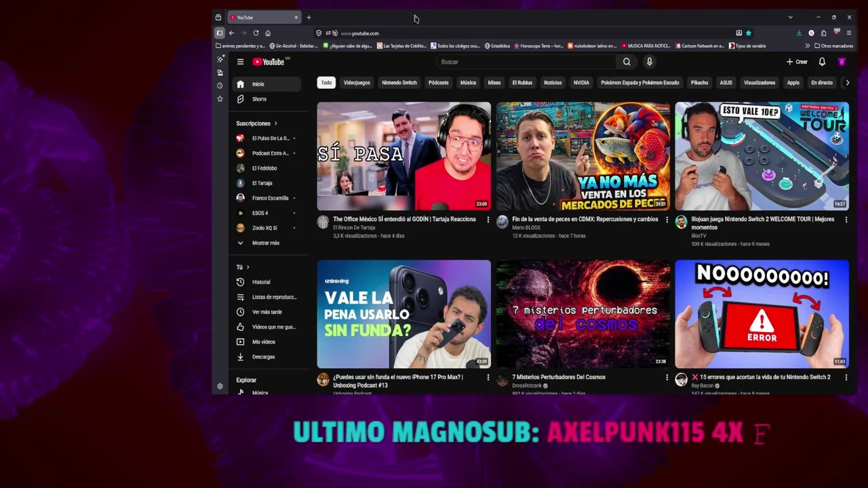This screenshot has height=488, width=868.
Task: Open El Pulso De La R... channel
Action: coord(266,138)
